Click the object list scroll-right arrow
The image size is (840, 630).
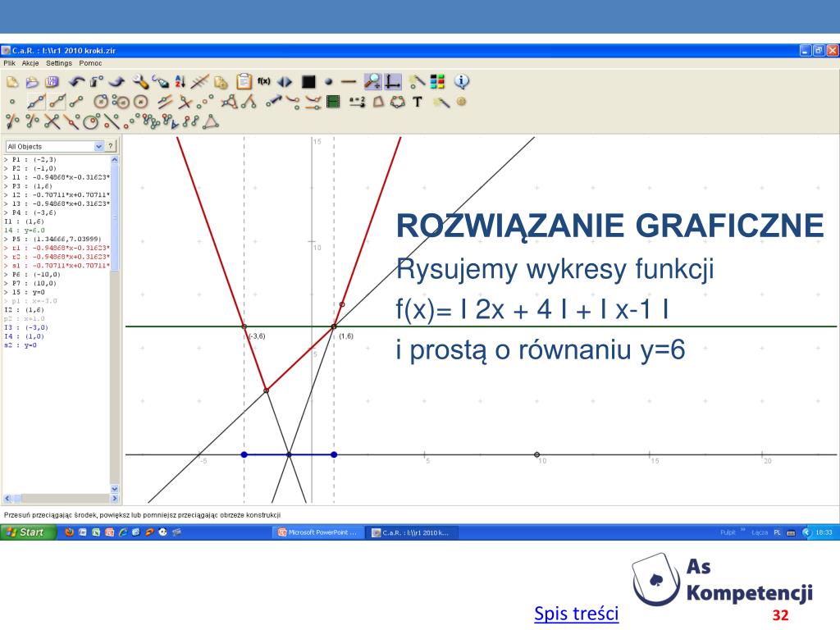point(115,498)
